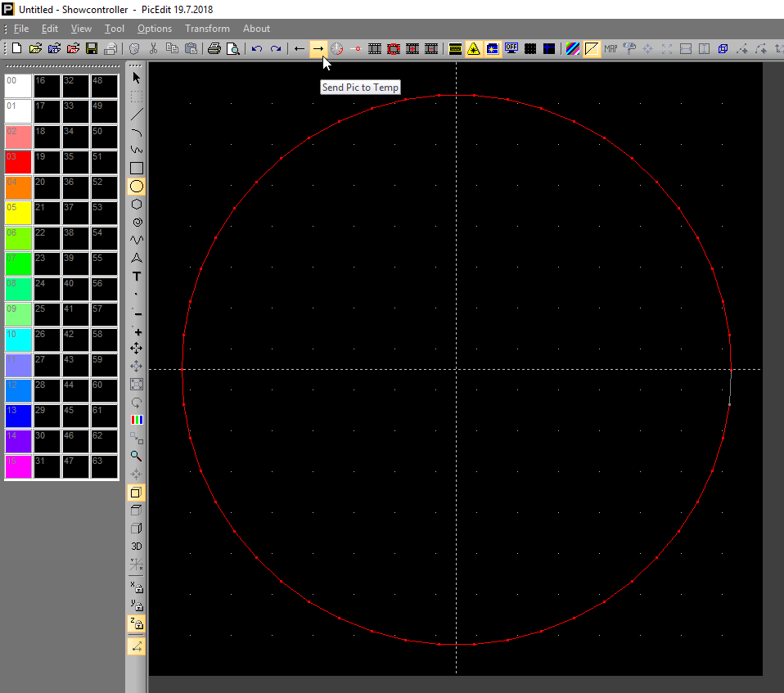Screen dimensions: 784x693
Task: Click the Undo arrow icon
Action: point(257,49)
